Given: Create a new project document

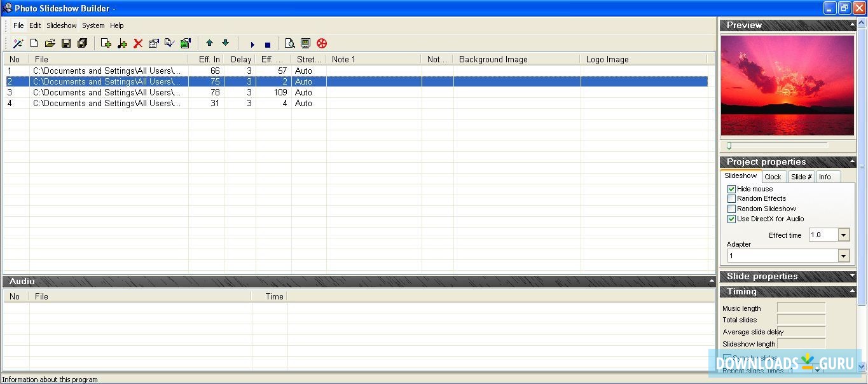Looking at the screenshot, I should tap(34, 43).
